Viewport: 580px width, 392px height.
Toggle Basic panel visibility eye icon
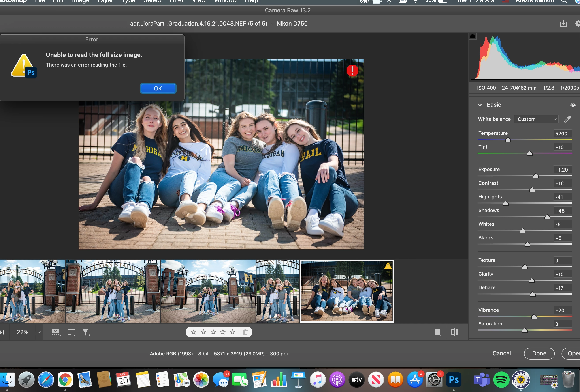click(573, 105)
